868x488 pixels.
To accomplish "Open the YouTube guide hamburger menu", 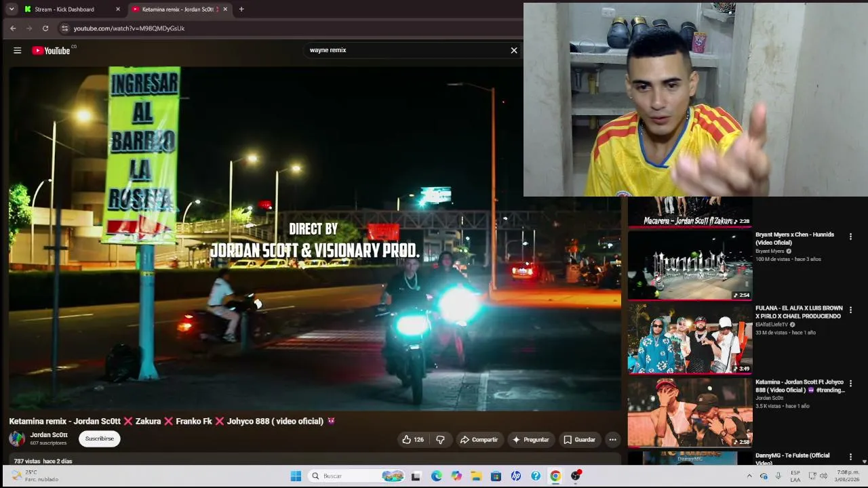I will pos(18,50).
